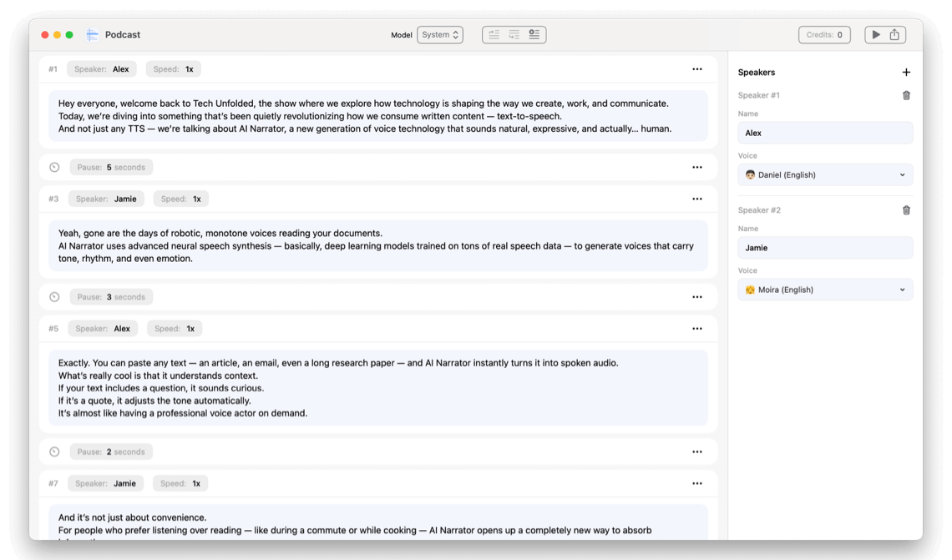Change Speed 1x on segment #3

(180, 199)
